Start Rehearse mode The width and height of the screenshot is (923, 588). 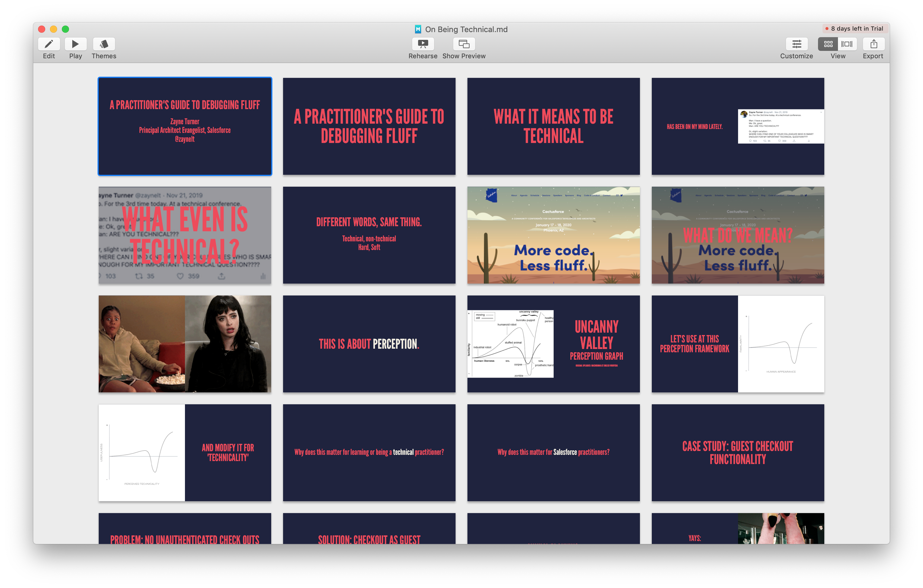423,44
